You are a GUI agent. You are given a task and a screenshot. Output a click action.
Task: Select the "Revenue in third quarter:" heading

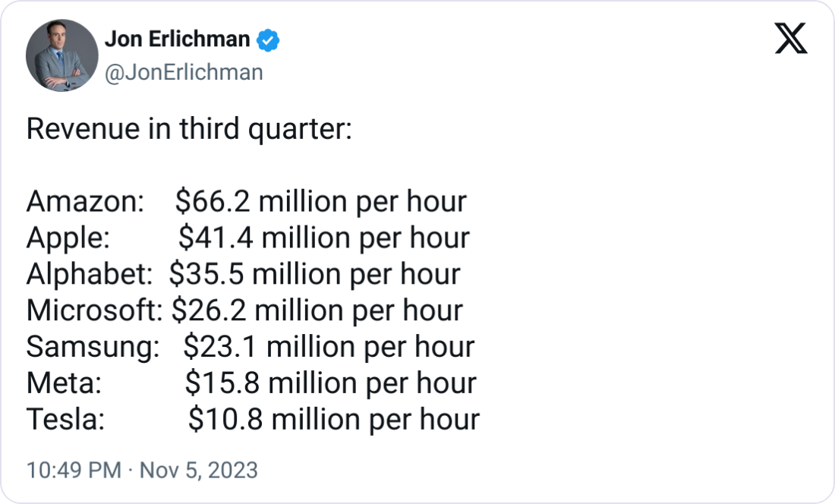pos(189,130)
